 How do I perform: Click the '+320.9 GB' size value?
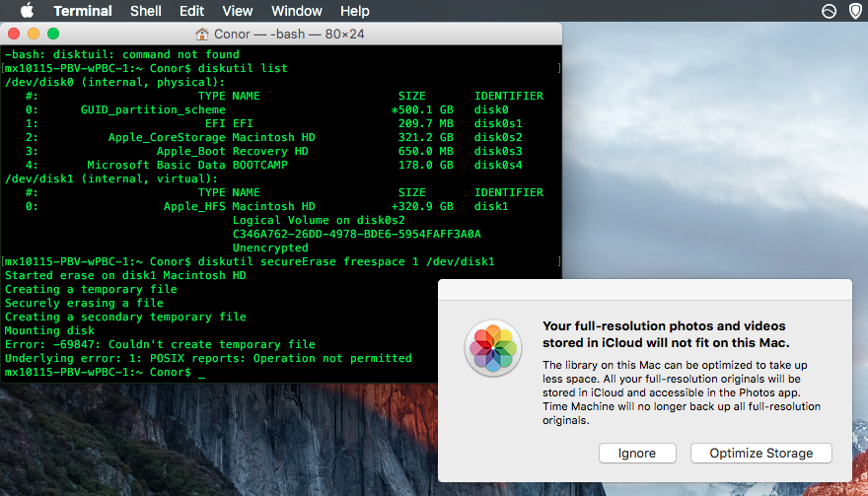[x=422, y=206]
